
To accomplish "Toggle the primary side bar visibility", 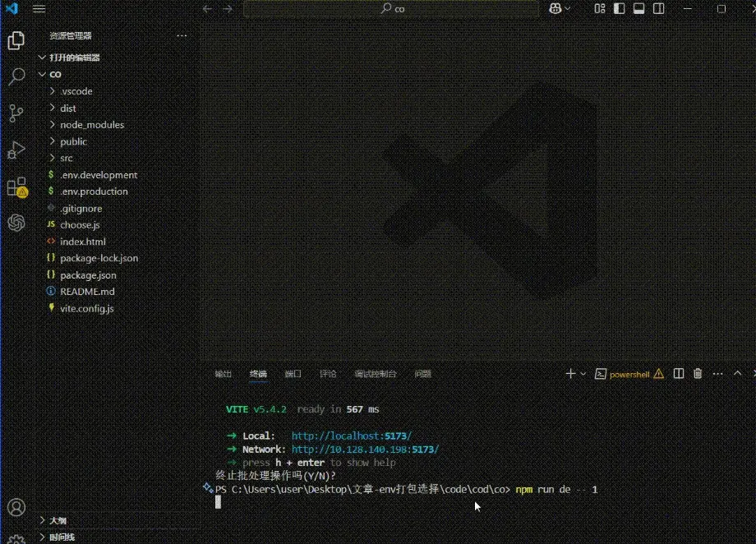I will (619, 9).
